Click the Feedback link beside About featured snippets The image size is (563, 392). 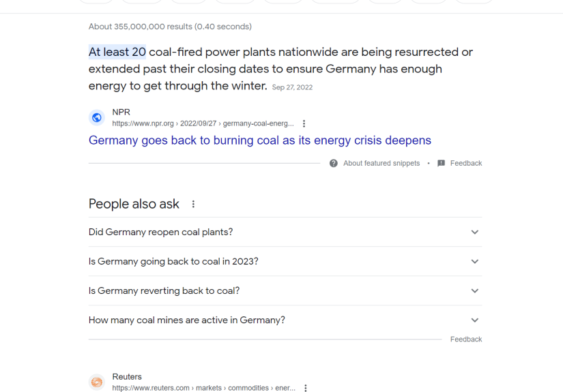[466, 164]
